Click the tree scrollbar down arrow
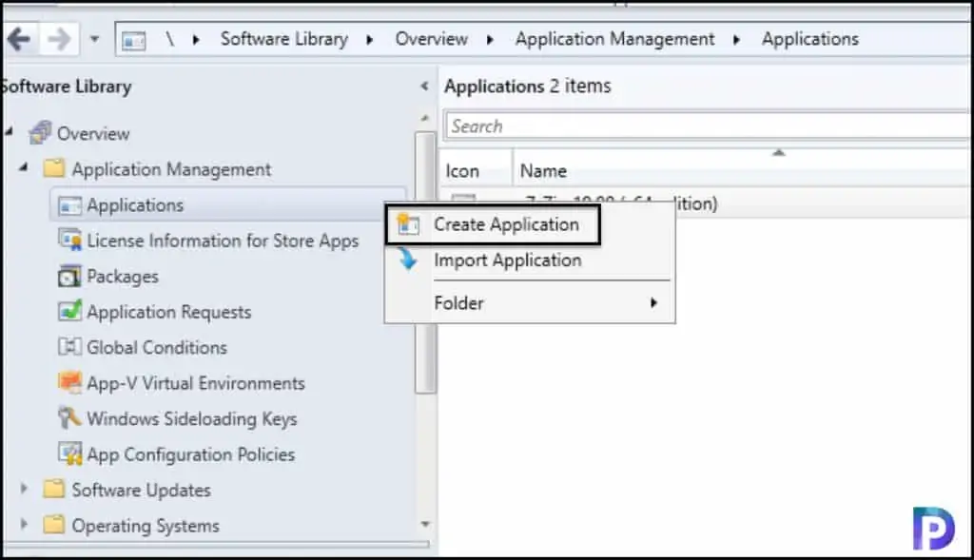The width and height of the screenshot is (974, 560). pyautogui.click(x=425, y=525)
